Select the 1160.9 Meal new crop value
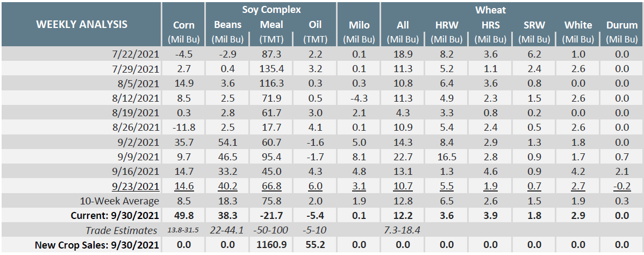Image resolution: width=644 pixels, height=255 pixels. pos(271,245)
